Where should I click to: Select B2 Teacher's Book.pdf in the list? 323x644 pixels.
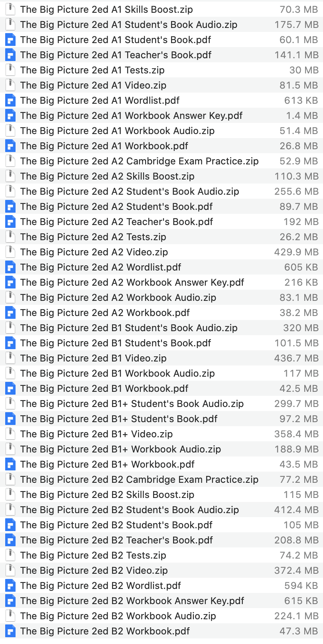coord(116,540)
